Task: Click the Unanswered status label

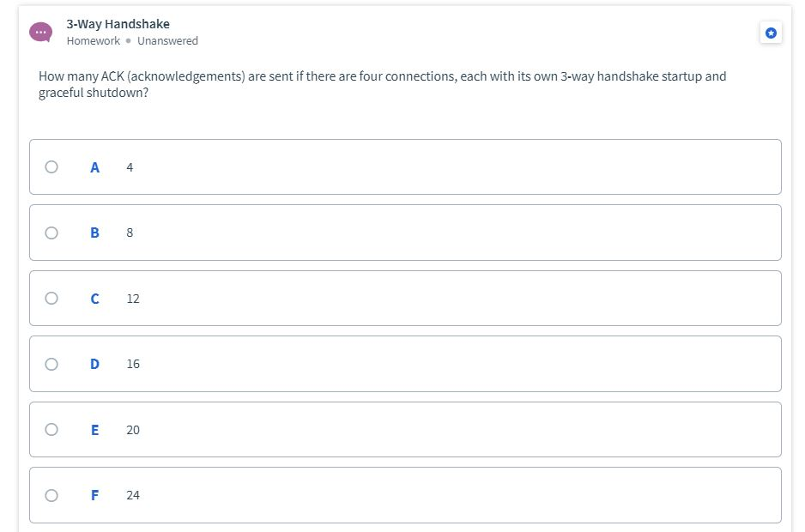Action: [167, 40]
